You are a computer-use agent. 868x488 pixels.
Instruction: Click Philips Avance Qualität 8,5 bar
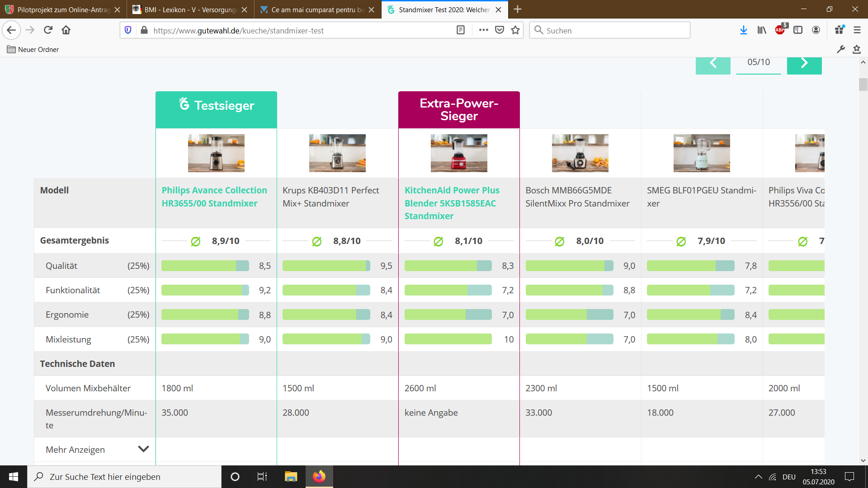(205, 266)
